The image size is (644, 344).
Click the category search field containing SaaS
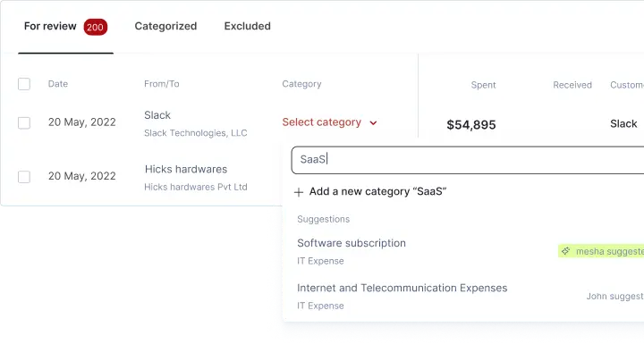click(468, 160)
